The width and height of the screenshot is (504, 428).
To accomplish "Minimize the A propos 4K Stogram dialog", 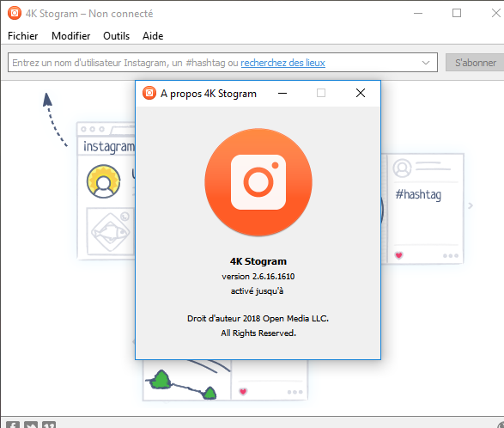I will coord(282,93).
